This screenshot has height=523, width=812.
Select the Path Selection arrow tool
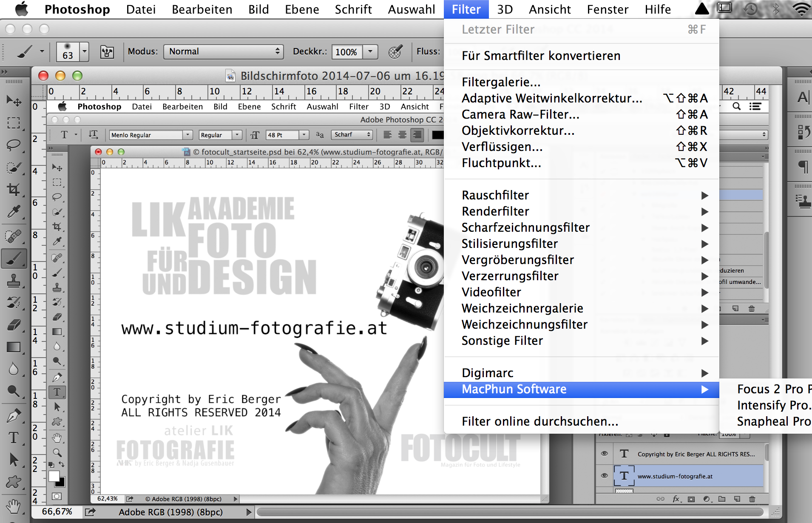pyautogui.click(x=14, y=460)
